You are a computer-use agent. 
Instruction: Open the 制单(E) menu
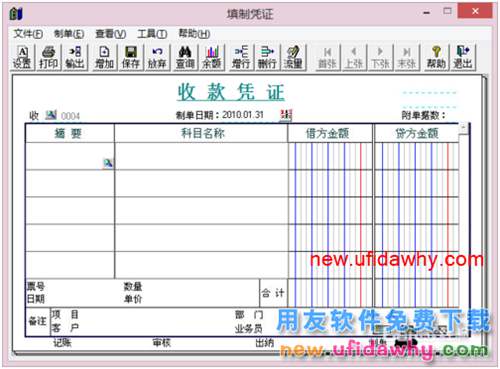(69, 34)
